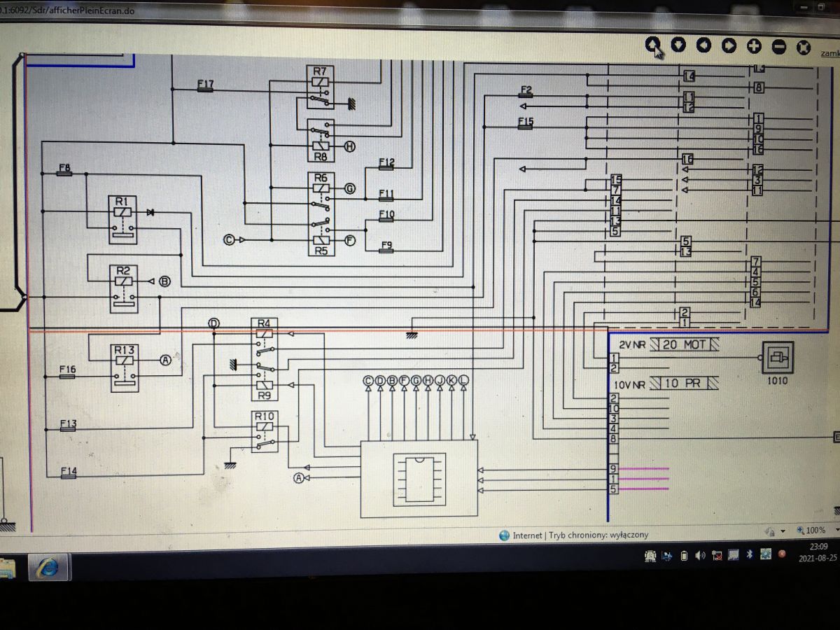Screen dimensions: 840x630
Task: Click circled G marker next to R6
Action: click(350, 188)
